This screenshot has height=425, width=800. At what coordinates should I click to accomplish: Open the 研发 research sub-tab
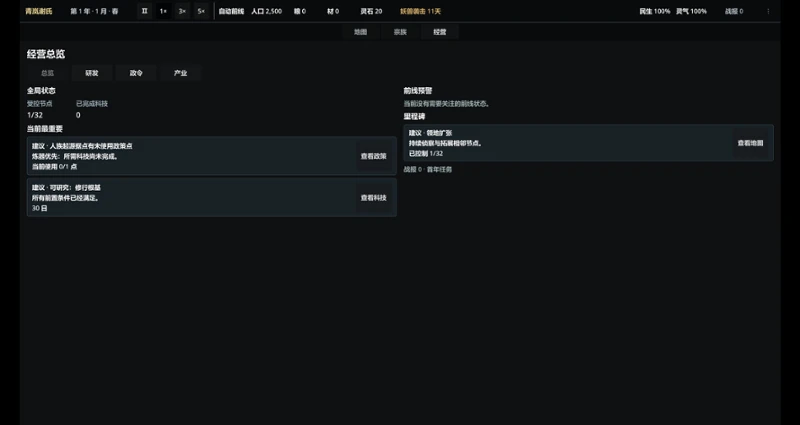coord(92,73)
